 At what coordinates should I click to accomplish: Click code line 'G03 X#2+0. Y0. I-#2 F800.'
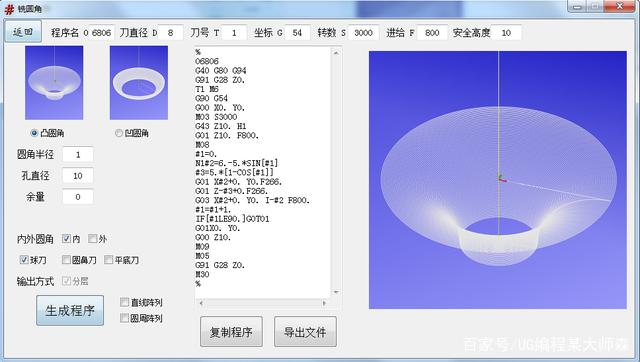click(x=253, y=200)
